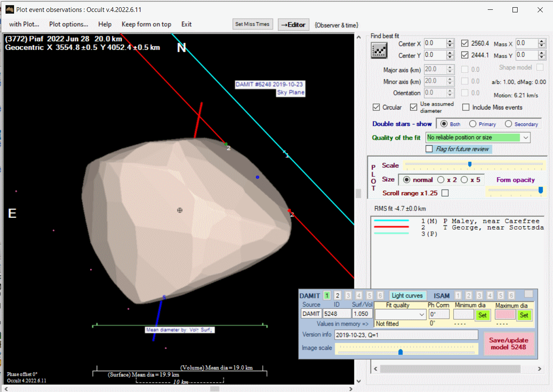Screen dimensions: 553x392
Task: Increase the Center X value with up arrow
Action: tap(450, 41)
